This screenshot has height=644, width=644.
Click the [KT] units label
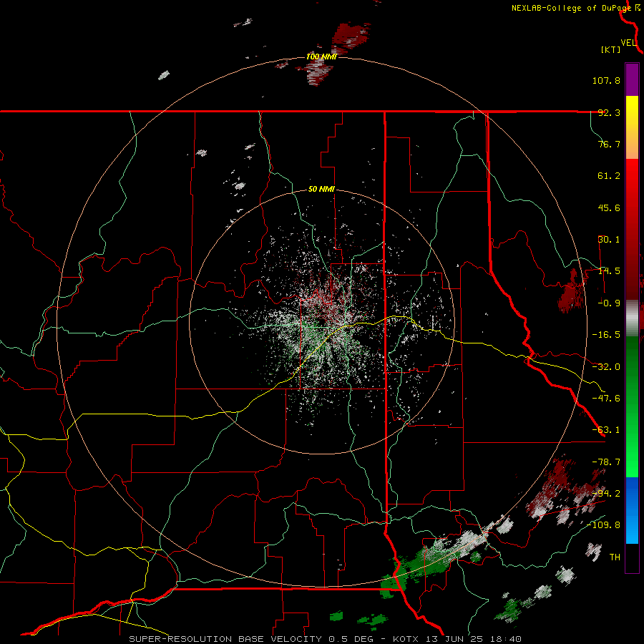click(611, 49)
